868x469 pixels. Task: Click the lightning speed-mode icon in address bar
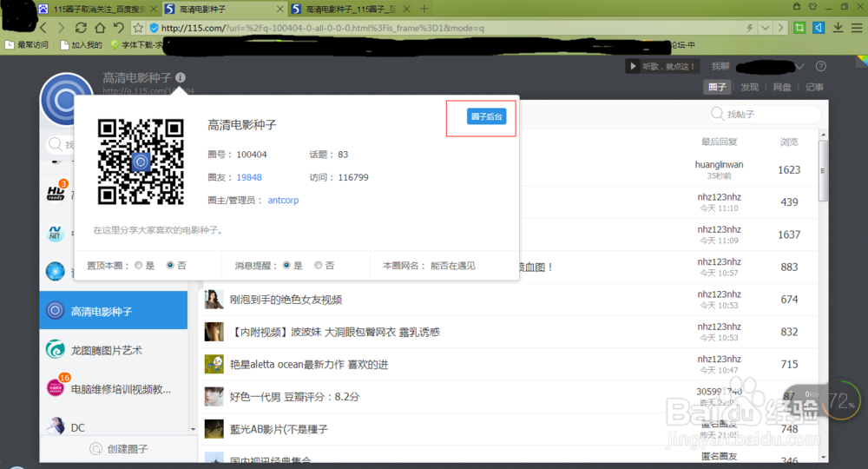pyautogui.click(x=750, y=28)
